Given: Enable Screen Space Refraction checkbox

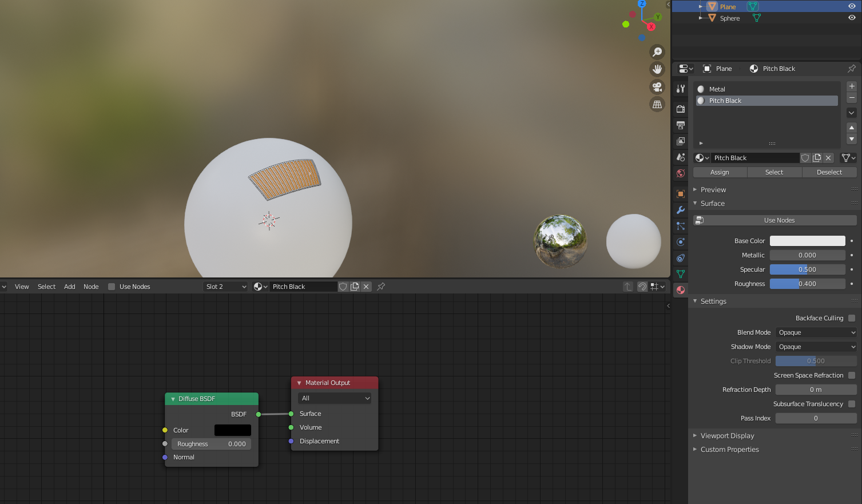Looking at the screenshot, I should 852,375.
